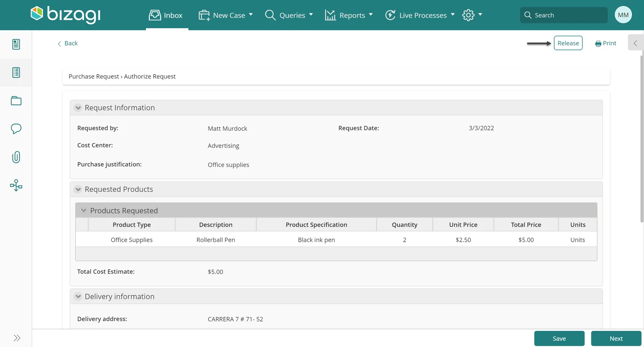Click the MM user avatar
Image resolution: width=644 pixels, height=347 pixels.
click(x=623, y=15)
